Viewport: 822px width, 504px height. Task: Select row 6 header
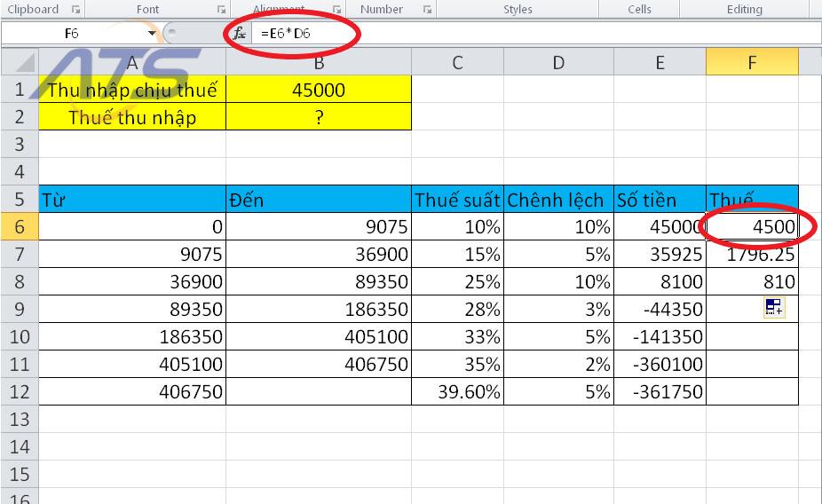(19, 226)
